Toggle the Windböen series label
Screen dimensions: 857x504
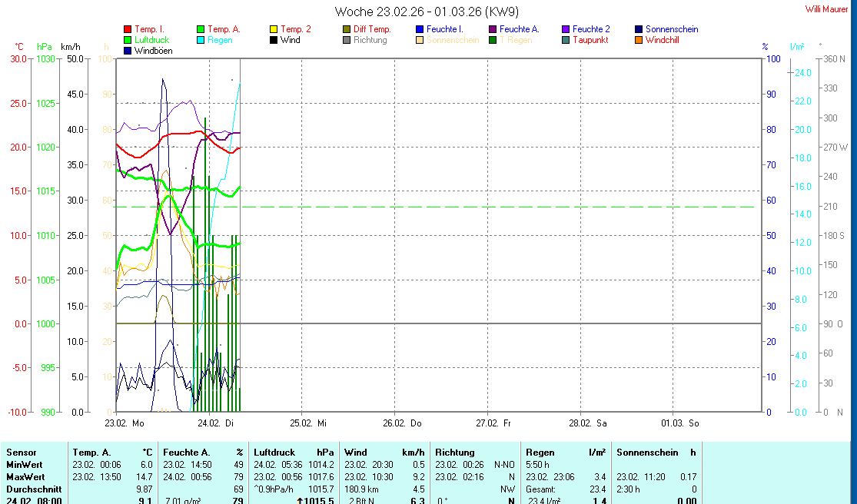pyautogui.click(x=153, y=51)
